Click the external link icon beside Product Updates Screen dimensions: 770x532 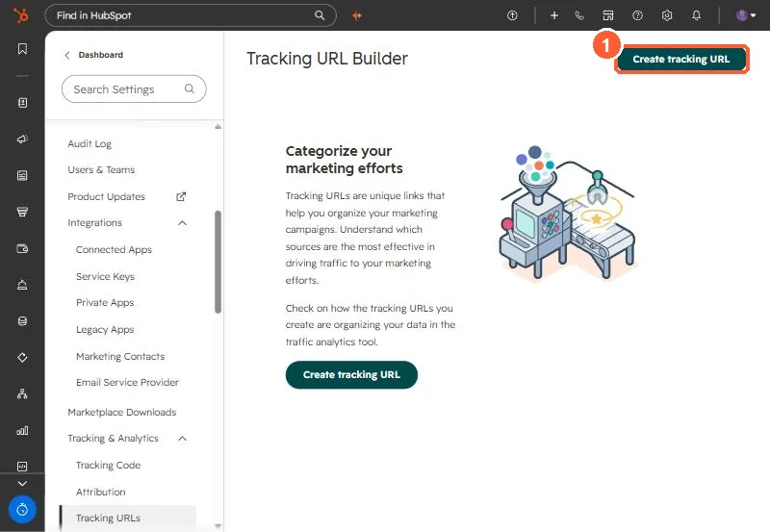(x=181, y=196)
